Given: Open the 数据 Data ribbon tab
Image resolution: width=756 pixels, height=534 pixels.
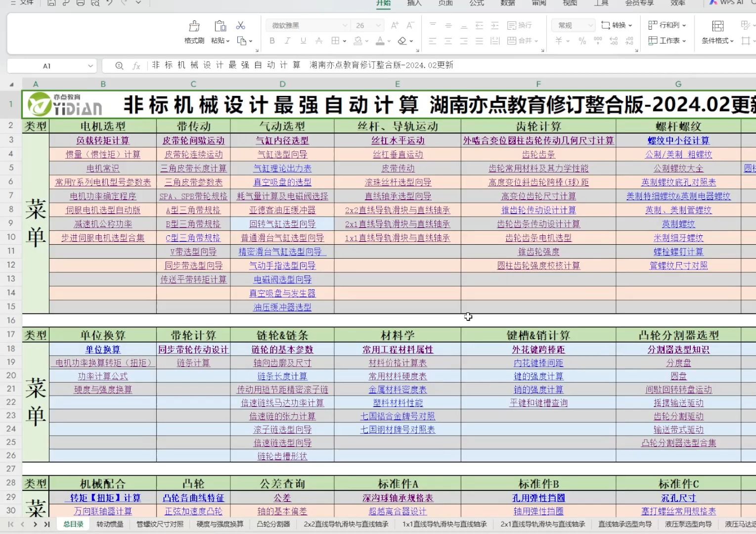Looking at the screenshot, I should pos(508,3).
